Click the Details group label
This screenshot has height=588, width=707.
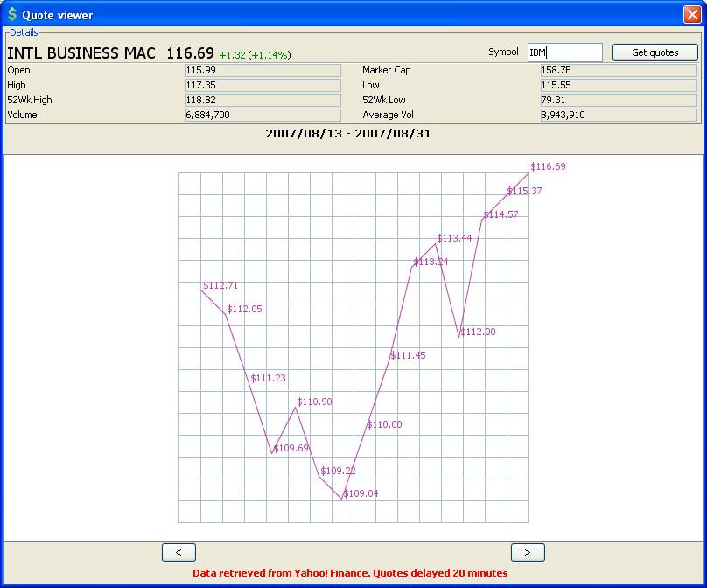coord(24,32)
